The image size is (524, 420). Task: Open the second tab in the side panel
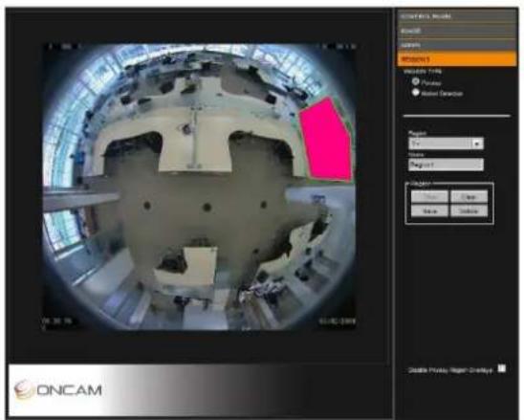tap(457, 31)
